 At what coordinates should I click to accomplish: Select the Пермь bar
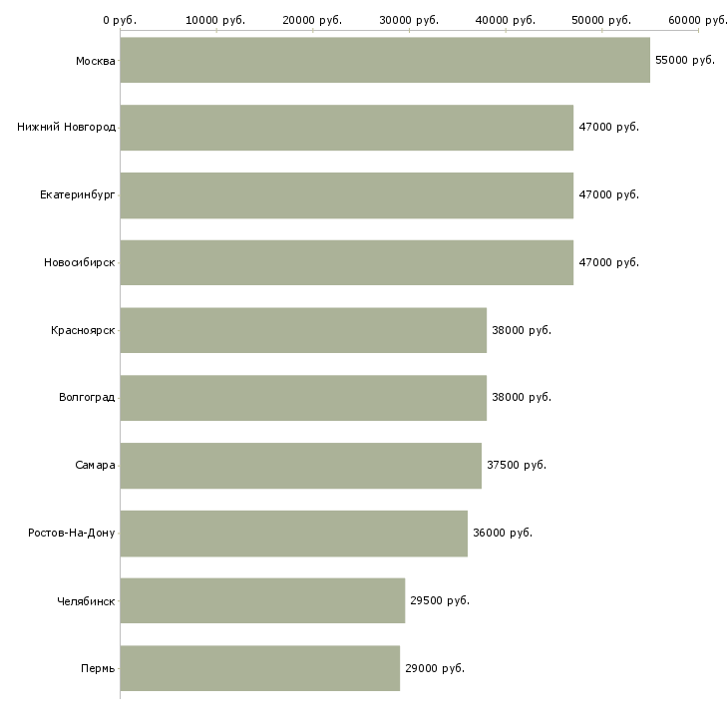259,668
